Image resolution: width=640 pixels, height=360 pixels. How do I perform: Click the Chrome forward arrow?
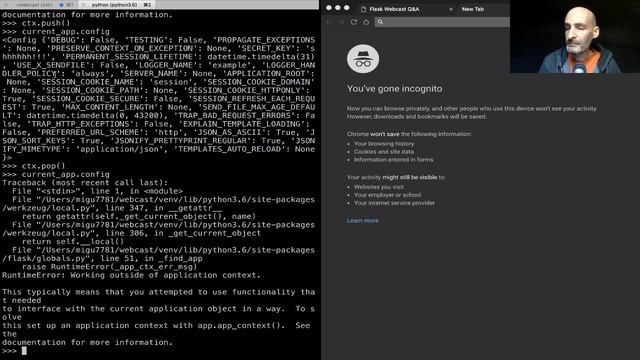(341, 22)
